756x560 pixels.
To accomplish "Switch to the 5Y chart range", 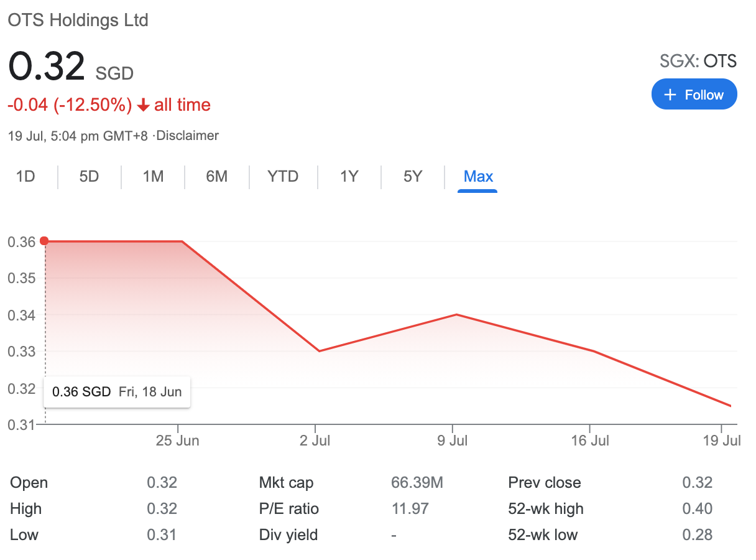I will pyautogui.click(x=413, y=177).
